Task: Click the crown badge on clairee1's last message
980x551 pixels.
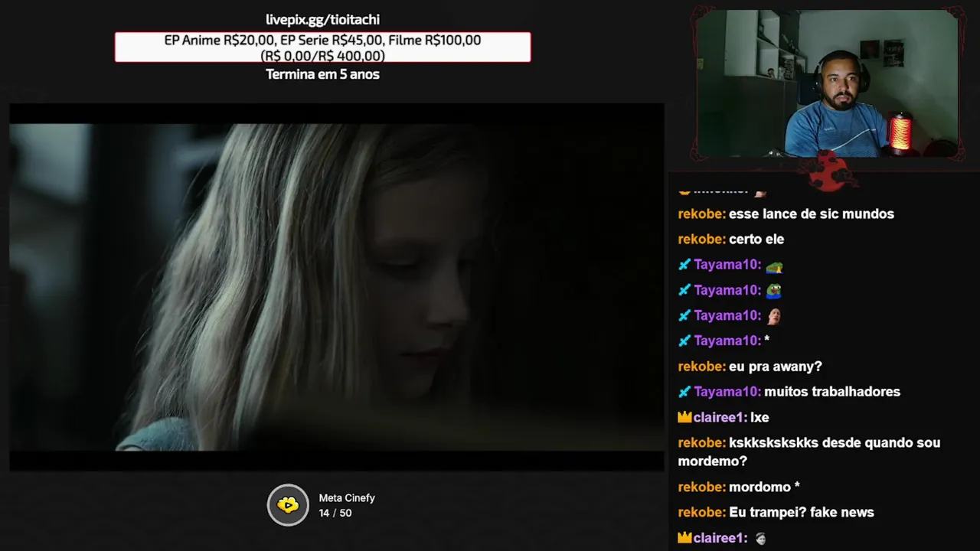Action: [x=684, y=538]
